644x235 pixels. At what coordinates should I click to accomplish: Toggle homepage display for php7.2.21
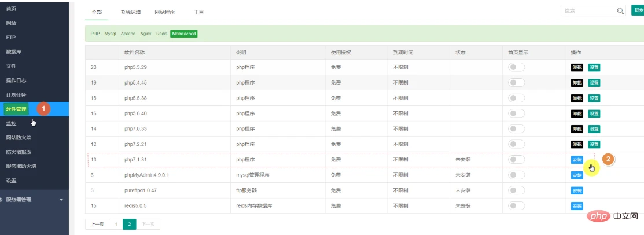coord(516,144)
